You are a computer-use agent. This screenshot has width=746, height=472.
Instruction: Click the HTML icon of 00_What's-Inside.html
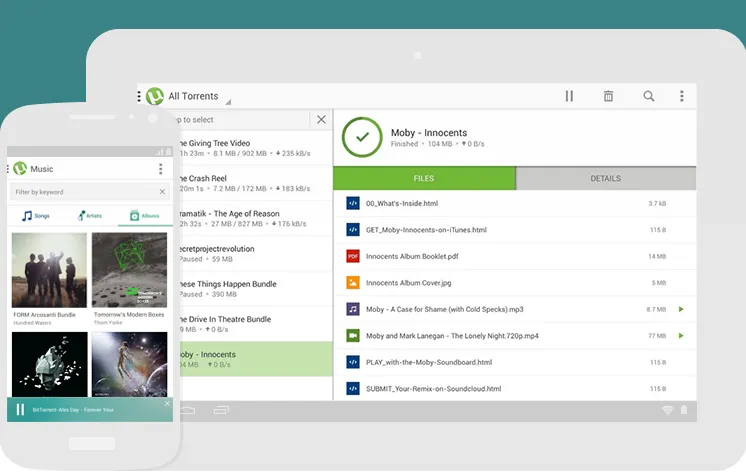[353, 203]
